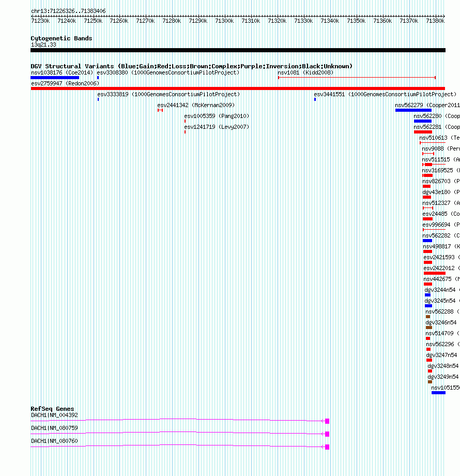Viewport: 460px width, 476px height.
Task: Open variant dgv3244n54 label
Action: [x=442, y=290]
